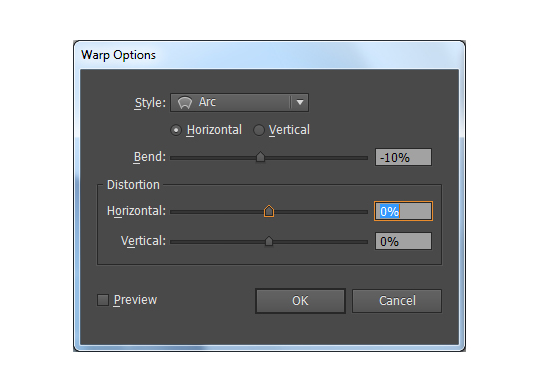
Task: Enable the Preview checkbox
Action: [103, 300]
